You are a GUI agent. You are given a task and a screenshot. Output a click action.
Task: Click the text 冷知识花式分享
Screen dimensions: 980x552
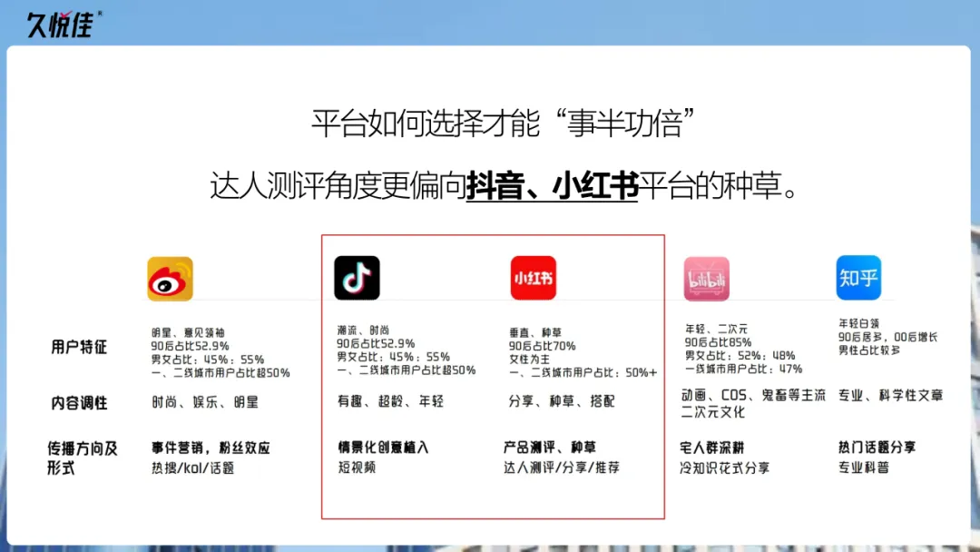point(725,468)
